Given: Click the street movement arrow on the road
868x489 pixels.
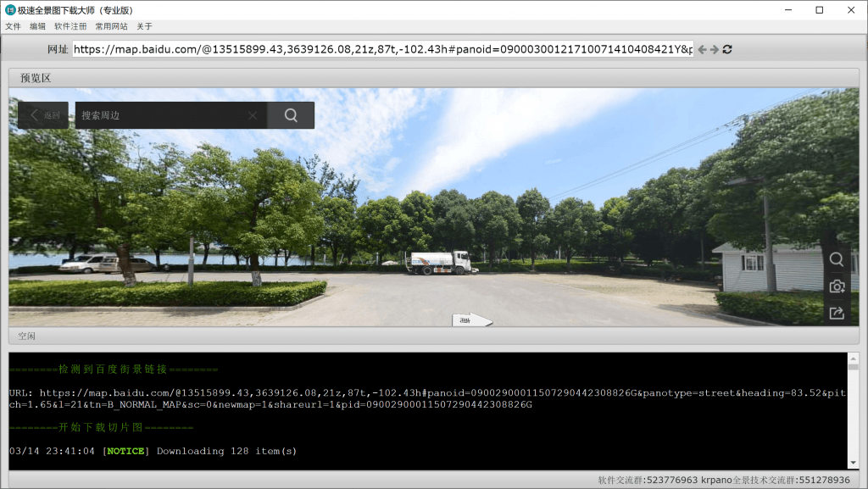Looking at the screenshot, I should click(x=472, y=320).
